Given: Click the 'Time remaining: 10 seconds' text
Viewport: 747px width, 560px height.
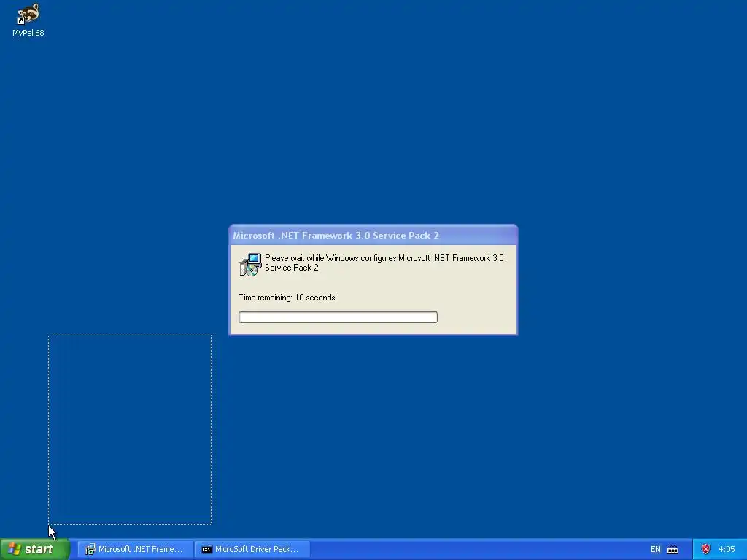Looking at the screenshot, I should pyautogui.click(x=287, y=297).
